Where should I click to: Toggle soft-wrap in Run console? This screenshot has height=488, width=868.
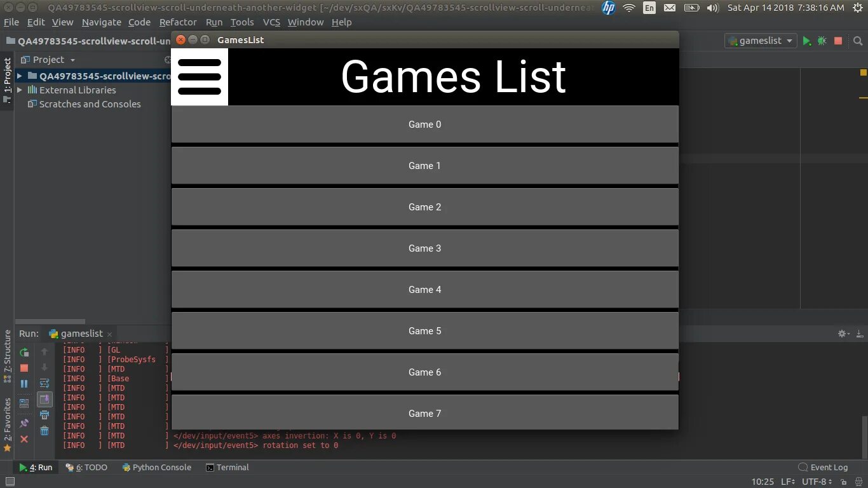point(44,383)
